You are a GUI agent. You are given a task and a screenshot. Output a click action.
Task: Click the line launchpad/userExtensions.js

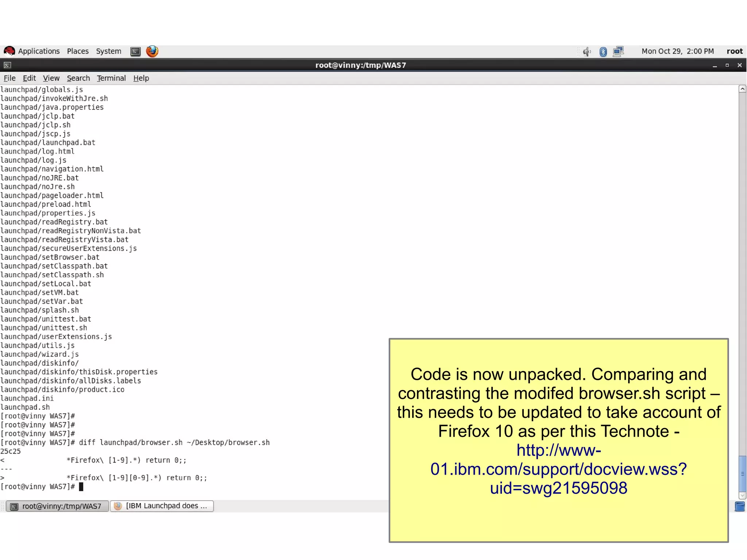click(56, 337)
